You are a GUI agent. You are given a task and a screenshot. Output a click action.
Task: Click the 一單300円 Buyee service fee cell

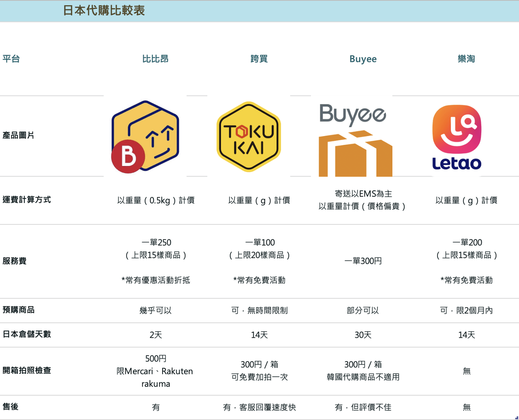coord(363,261)
